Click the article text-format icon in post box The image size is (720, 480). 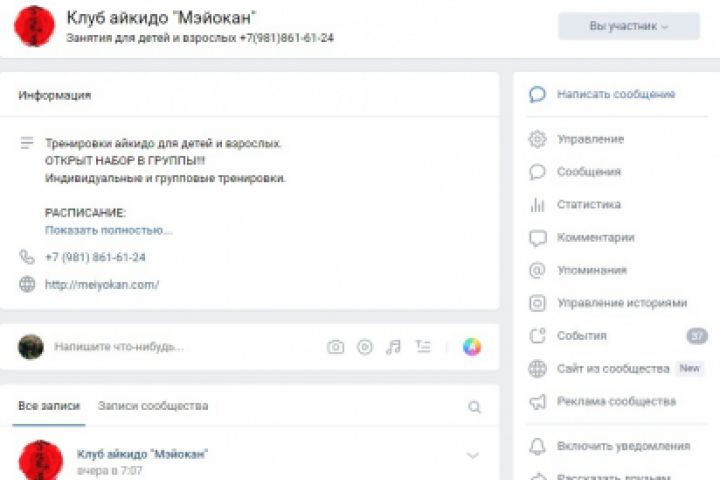point(423,346)
